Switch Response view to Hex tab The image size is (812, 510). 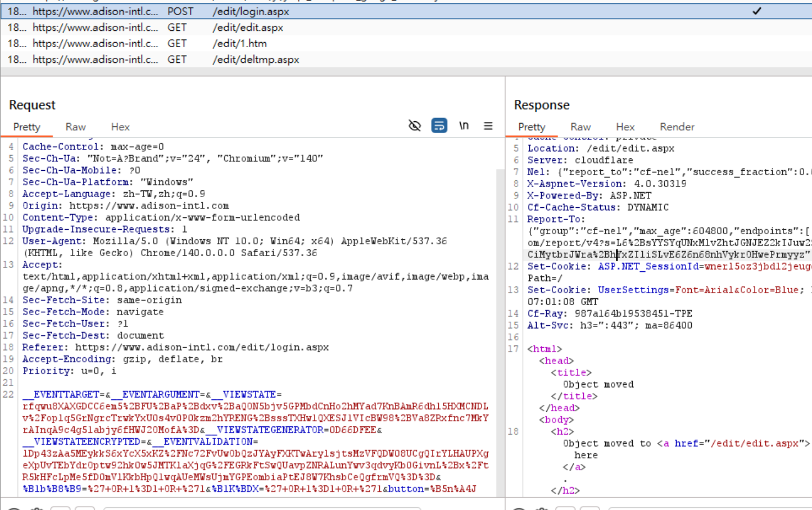tap(625, 127)
